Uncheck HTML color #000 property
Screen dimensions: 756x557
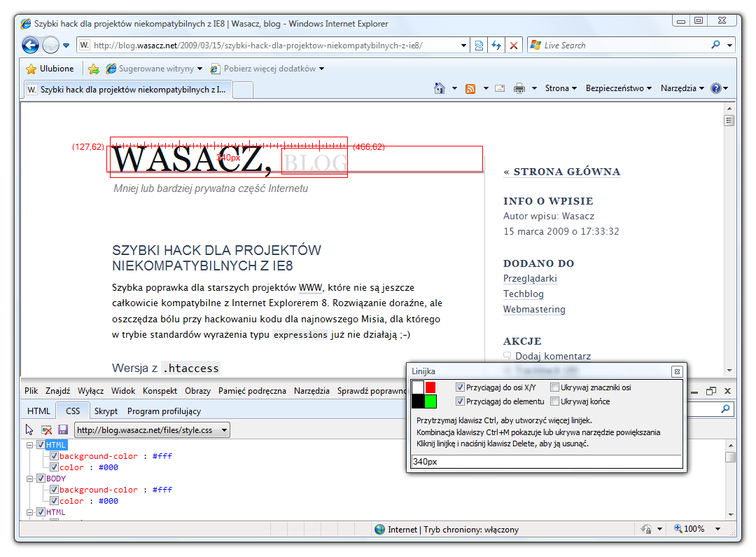[54, 467]
